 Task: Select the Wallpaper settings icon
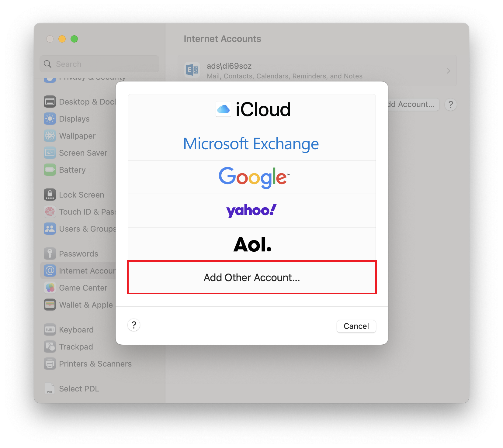pos(50,136)
